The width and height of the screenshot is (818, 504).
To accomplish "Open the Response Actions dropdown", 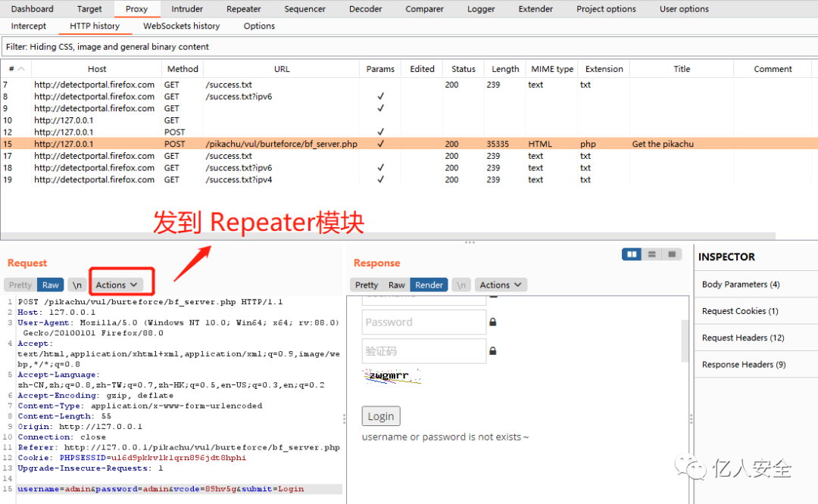I will (x=501, y=285).
